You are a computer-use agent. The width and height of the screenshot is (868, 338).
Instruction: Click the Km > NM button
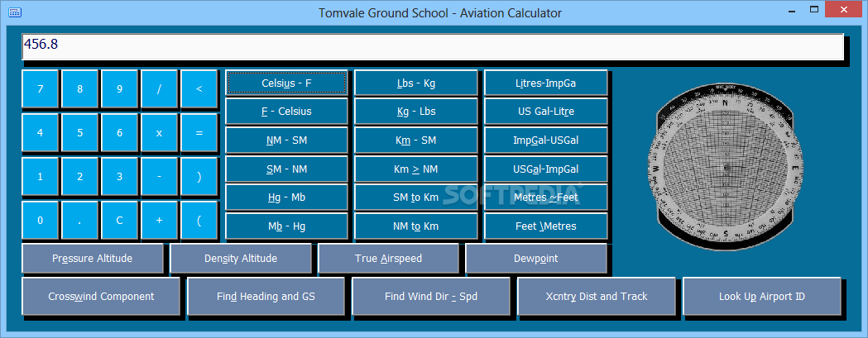click(x=416, y=169)
